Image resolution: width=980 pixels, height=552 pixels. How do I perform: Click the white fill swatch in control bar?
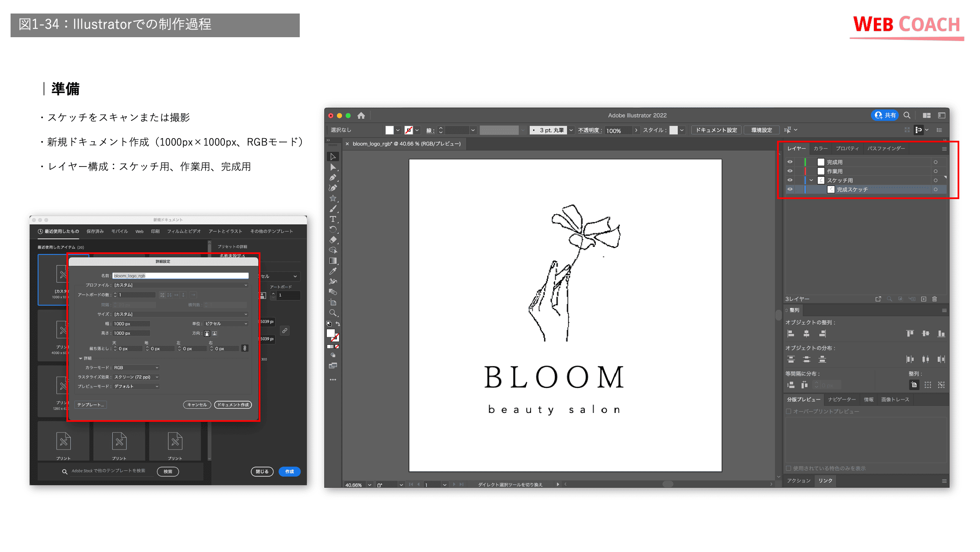coord(389,130)
